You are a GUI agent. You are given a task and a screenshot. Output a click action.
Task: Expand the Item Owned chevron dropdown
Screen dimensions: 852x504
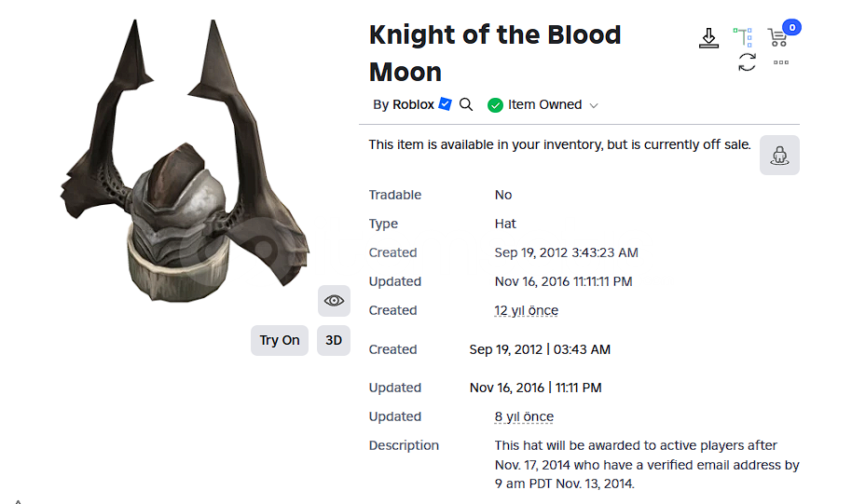[594, 105]
